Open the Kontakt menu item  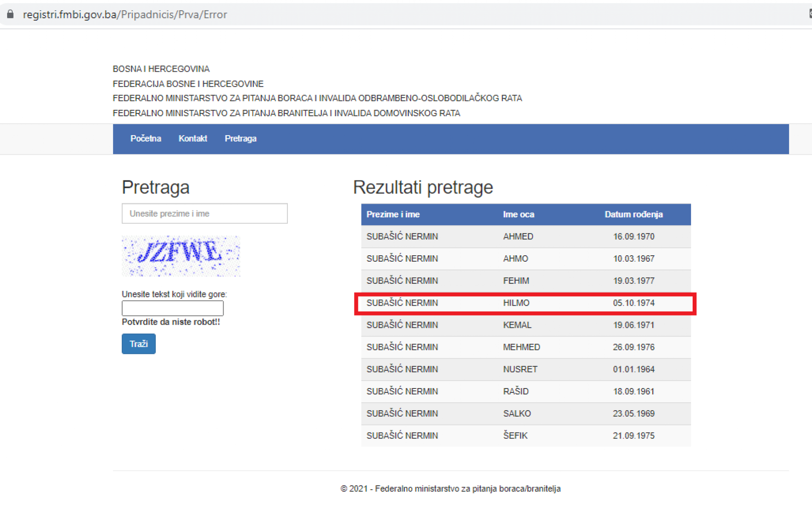click(x=193, y=139)
